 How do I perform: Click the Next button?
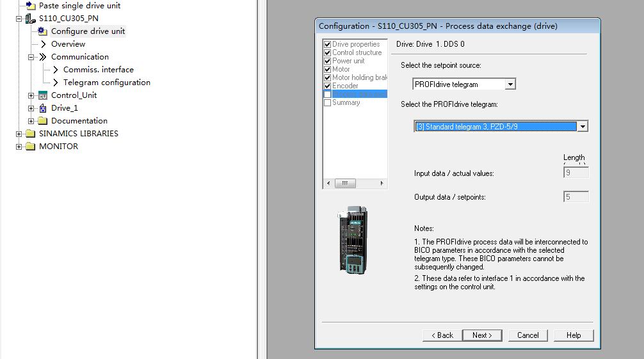(x=482, y=335)
